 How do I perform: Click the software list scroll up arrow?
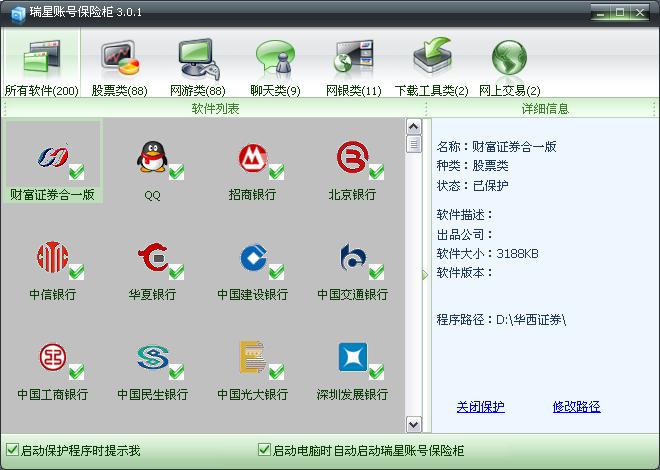(414, 126)
